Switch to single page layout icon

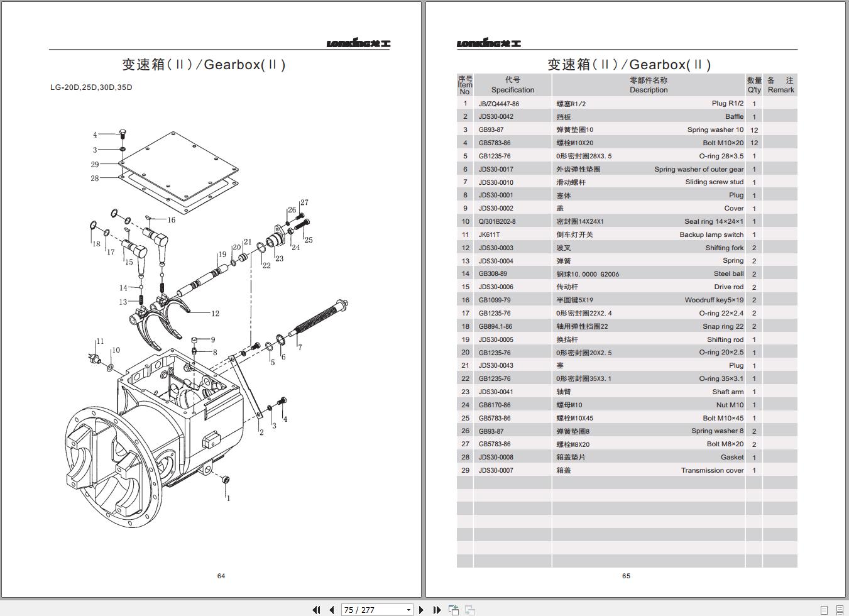pyautogui.click(x=824, y=610)
